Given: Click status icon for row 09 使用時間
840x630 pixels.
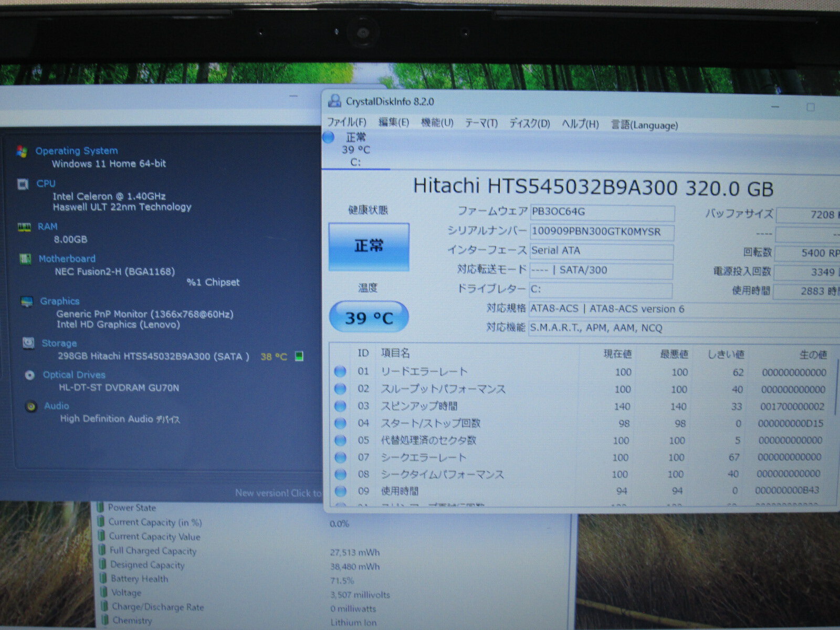Looking at the screenshot, I should (x=341, y=491).
